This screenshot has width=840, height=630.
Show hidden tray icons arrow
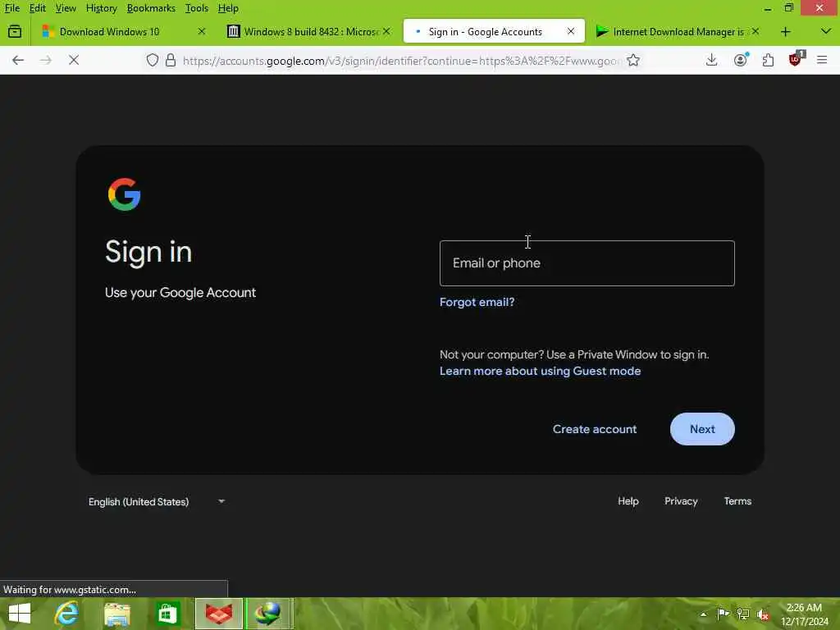click(x=703, y=614)
